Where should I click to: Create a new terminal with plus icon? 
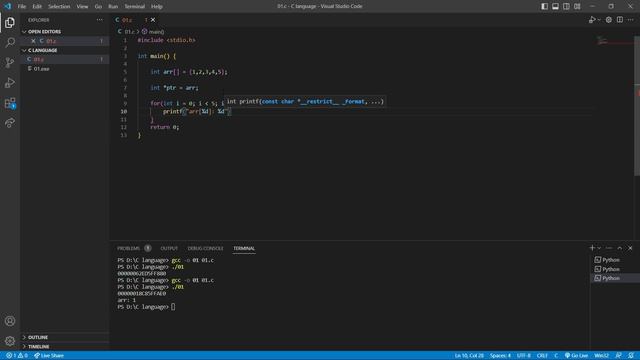[592, 248]
